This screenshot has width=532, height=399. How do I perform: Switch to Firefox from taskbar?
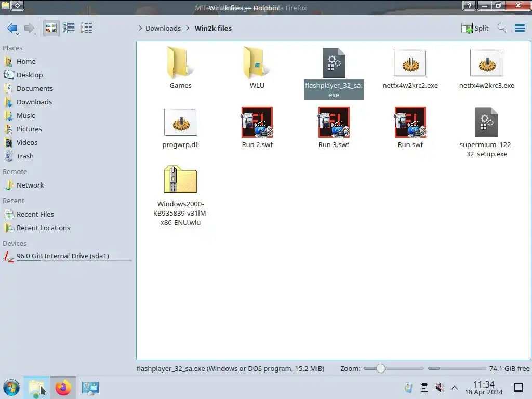(x=63, y=388)
